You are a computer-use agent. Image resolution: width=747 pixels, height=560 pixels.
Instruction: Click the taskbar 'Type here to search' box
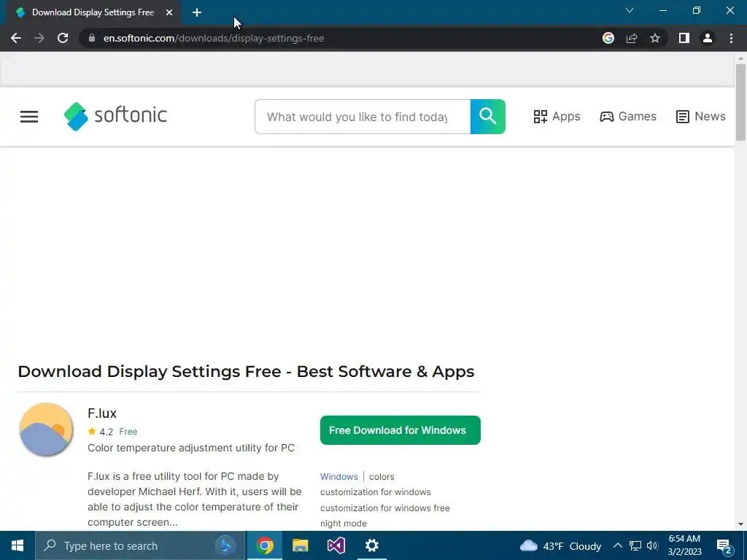point(140,545)
